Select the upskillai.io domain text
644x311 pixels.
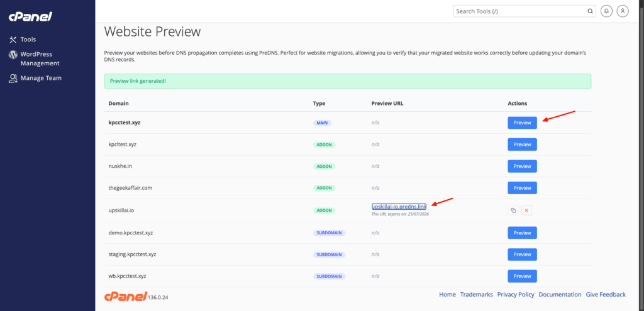point(121,210)
